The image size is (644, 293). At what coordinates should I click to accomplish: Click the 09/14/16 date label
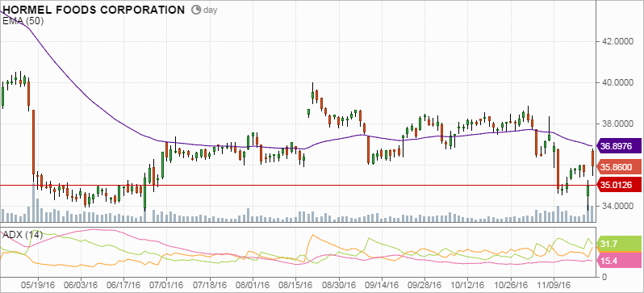381,285
